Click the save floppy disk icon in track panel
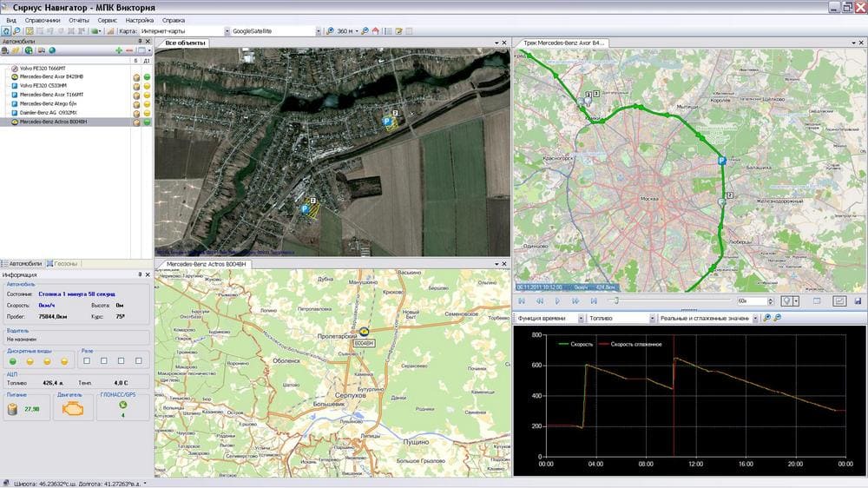The image size is (868, 488). tap(858, 300)
